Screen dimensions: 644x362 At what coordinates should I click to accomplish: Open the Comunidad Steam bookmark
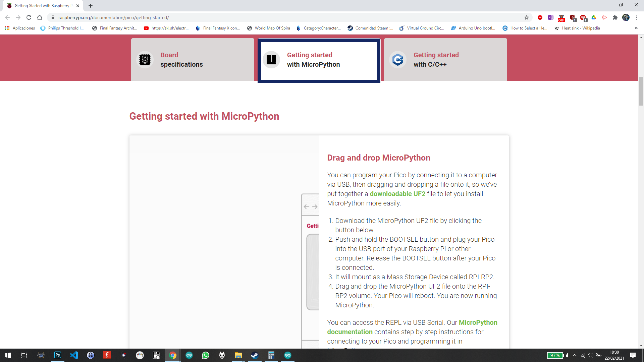click(x=370, y=28)
